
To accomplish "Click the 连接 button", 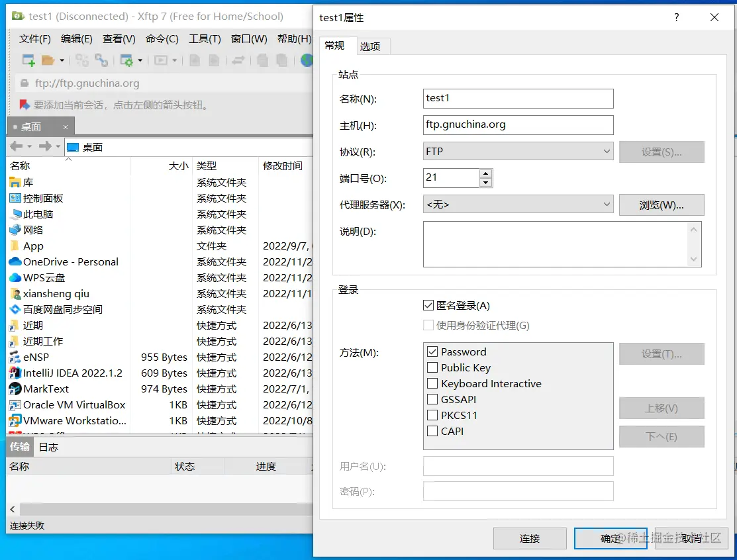I will (x=529, y=538).
